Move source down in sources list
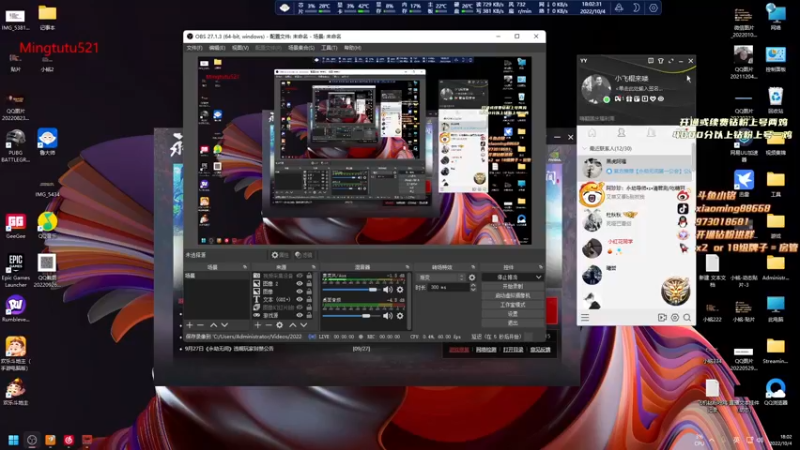 (x=304, y=325)
